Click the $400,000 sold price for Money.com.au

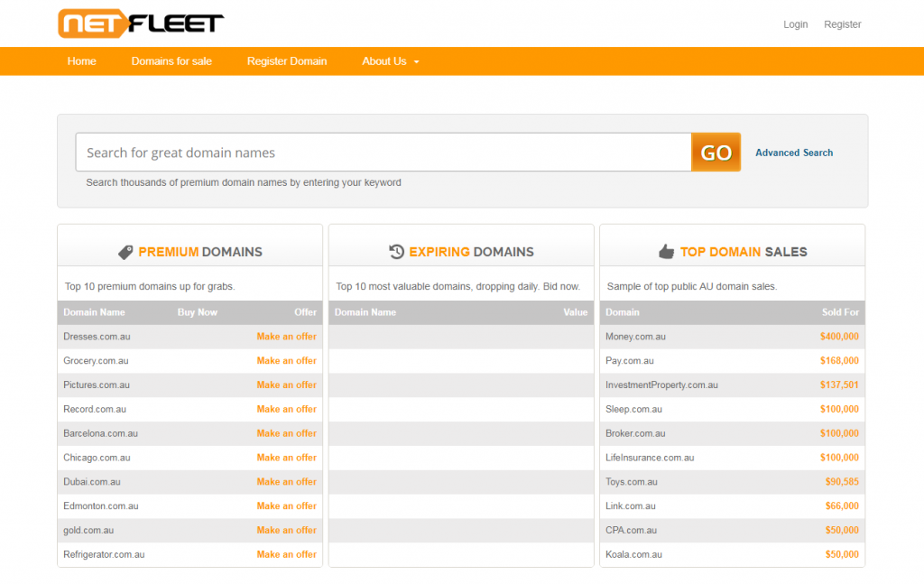(838, 336)
